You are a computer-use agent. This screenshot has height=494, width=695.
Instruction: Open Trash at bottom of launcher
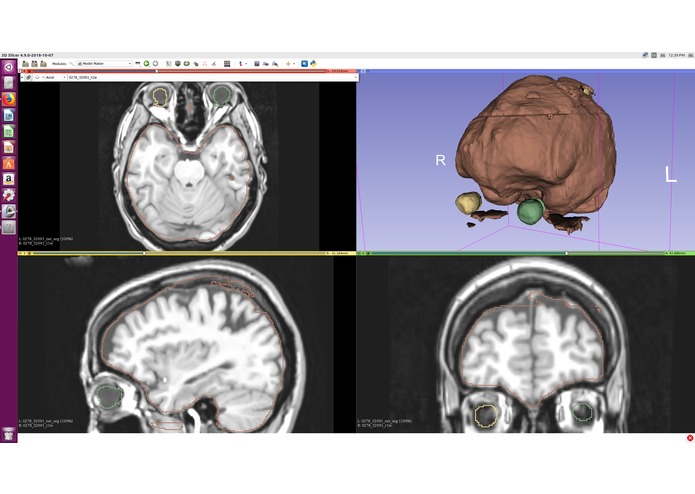click(x=8, y=434)
